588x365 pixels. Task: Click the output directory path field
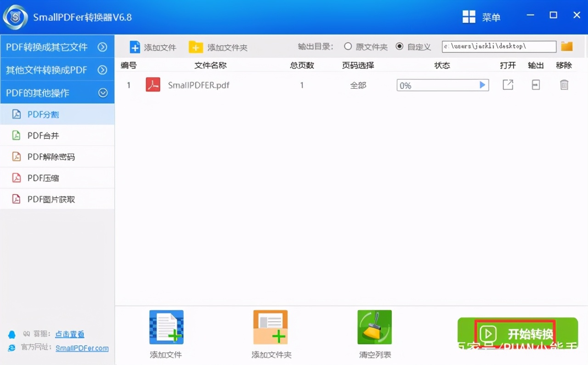[x=499, y=46]
